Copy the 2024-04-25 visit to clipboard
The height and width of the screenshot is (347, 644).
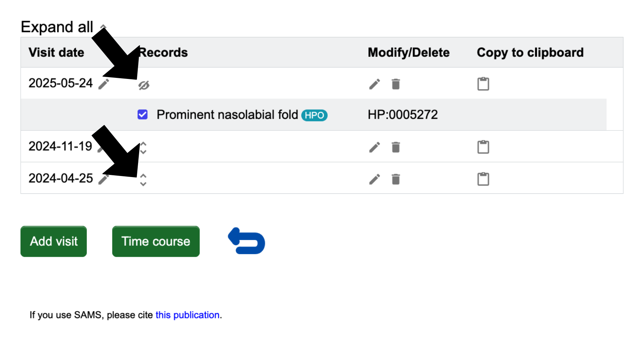click(x=483, y=179)
